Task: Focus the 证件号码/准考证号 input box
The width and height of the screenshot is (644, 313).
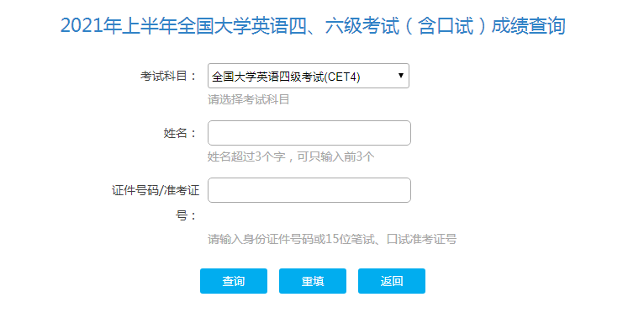Action: (x=309, y=190)
